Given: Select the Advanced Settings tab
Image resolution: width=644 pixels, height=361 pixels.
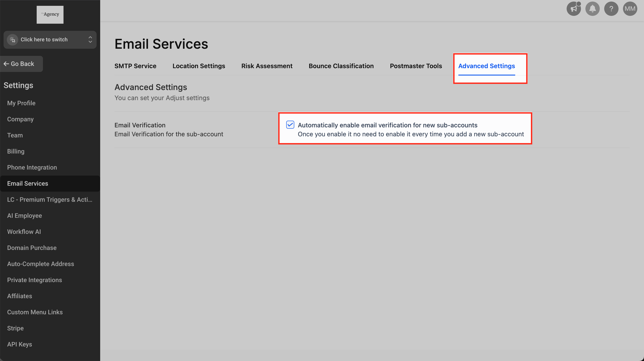Looking at the screenshot, I should coord(486,66).
